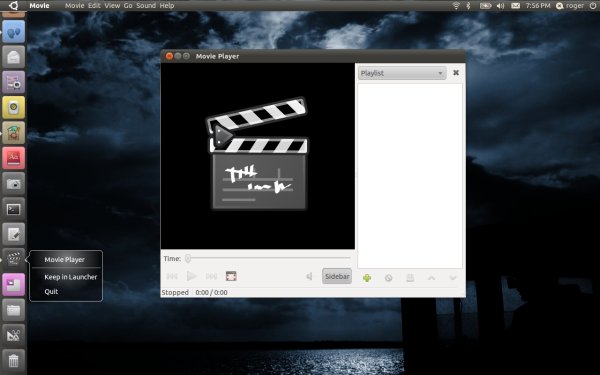Open the purple settings camera launcher icon

14,82
